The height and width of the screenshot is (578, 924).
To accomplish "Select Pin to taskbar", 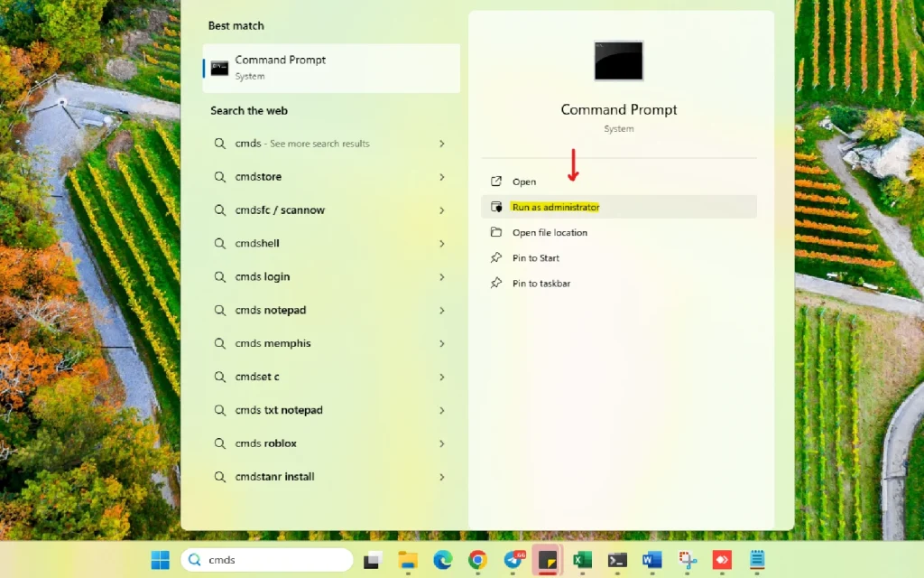I will (619, 283).
